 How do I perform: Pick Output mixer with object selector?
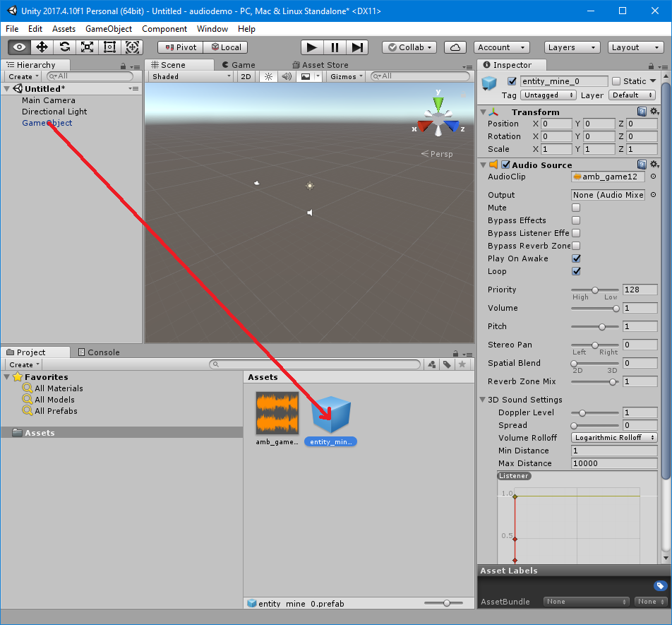coord(653,195)
